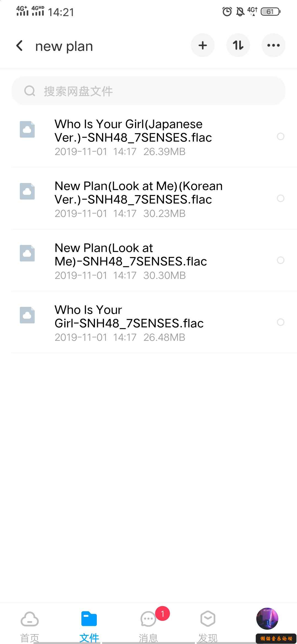This screenshot has height=644, width=297.
Task: Open the profile avatar thumbnail
Action: point(267,619)
